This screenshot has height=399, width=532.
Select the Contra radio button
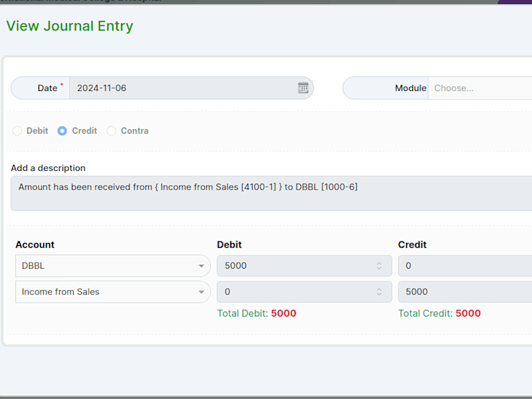111,130
